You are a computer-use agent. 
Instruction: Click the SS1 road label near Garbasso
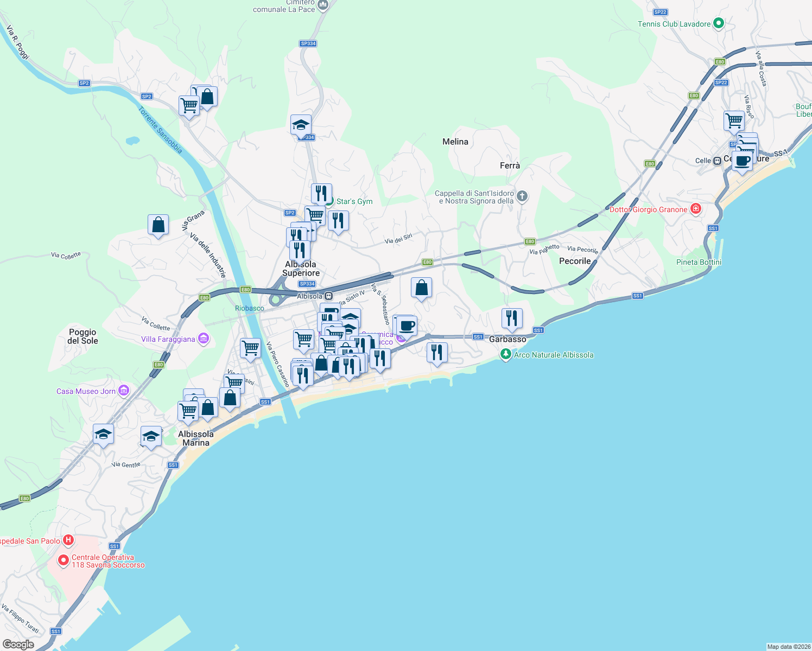pos(478,336)
